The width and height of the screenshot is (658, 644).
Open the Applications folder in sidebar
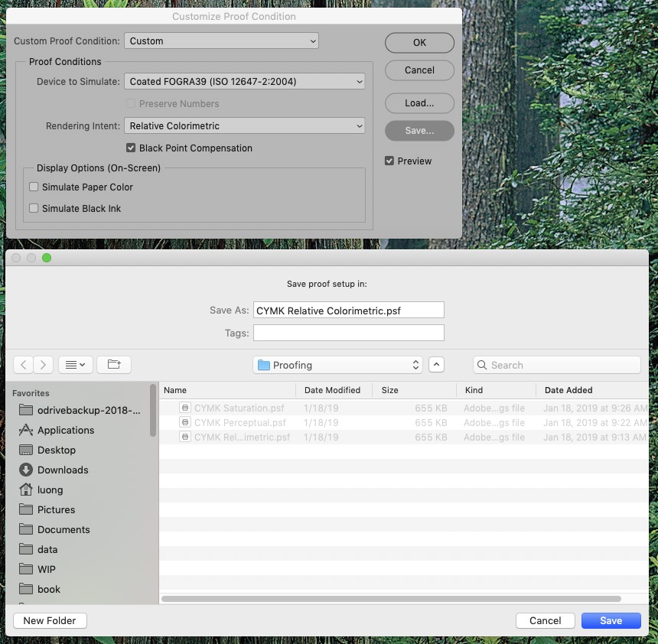pyautogui.click(x=65, y=430)
